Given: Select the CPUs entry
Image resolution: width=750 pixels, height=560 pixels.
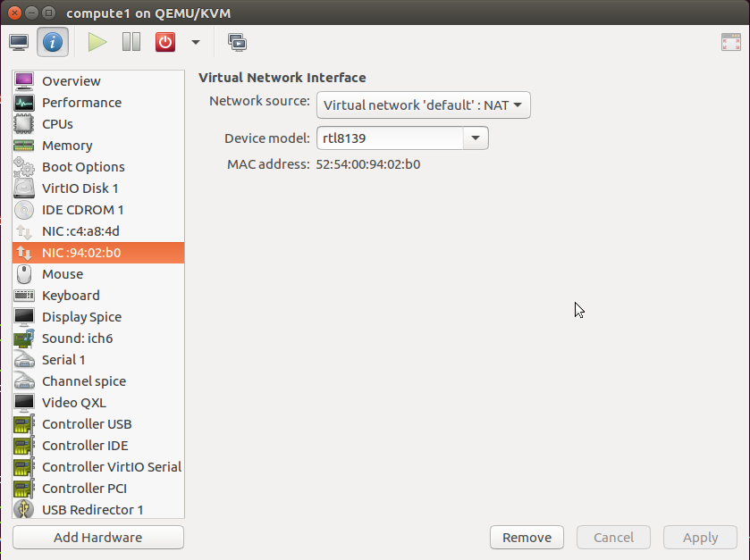Looking at the screenshot, I should [98, 124].
